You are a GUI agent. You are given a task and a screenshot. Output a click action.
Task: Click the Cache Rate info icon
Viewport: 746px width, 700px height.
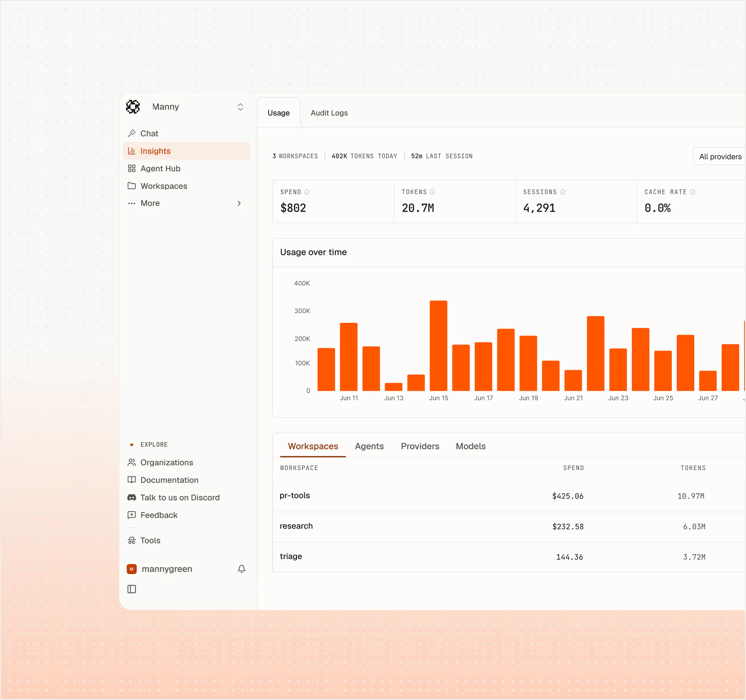692,192
